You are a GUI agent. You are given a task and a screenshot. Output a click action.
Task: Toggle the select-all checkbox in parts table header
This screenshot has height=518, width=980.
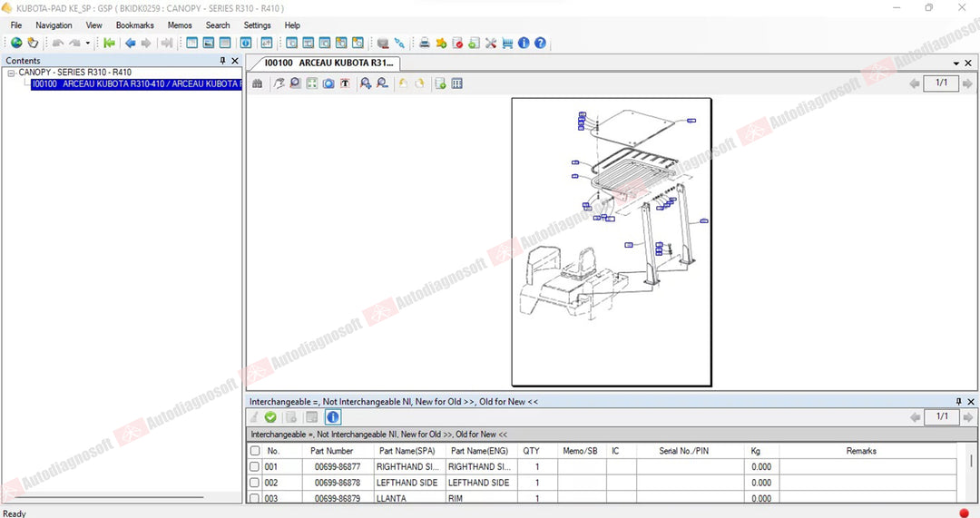(255, 451)
